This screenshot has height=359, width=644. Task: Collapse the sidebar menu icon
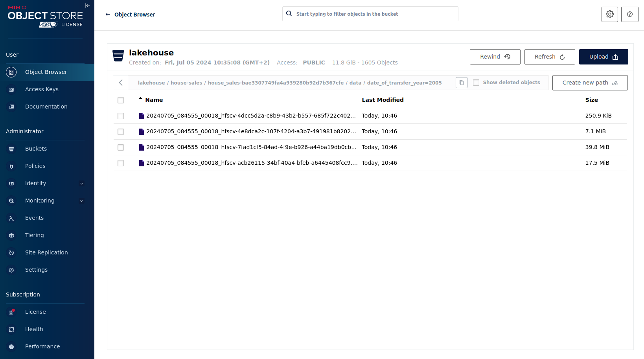[87, 6]
